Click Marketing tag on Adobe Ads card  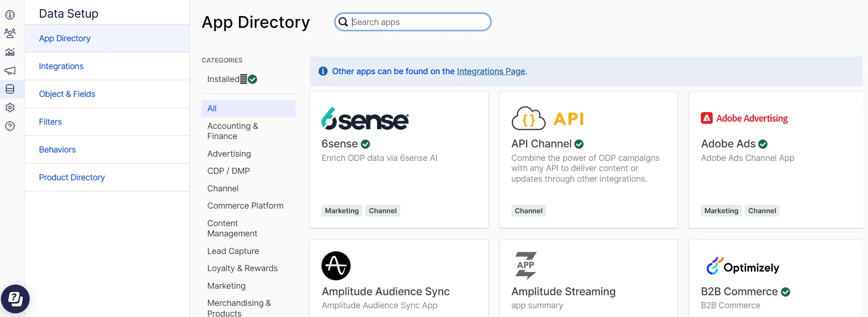pos(721,211)
